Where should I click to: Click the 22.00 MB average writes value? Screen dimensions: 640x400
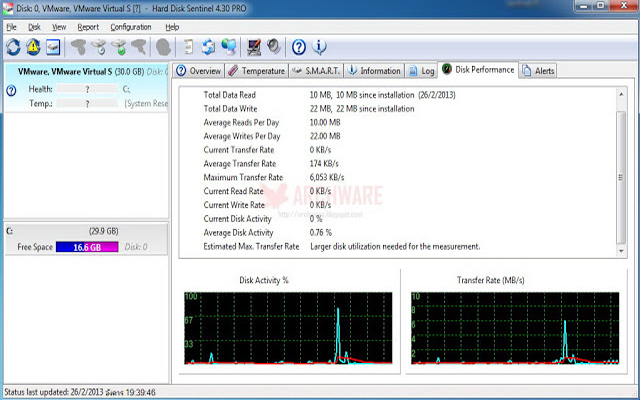[325, 136]
